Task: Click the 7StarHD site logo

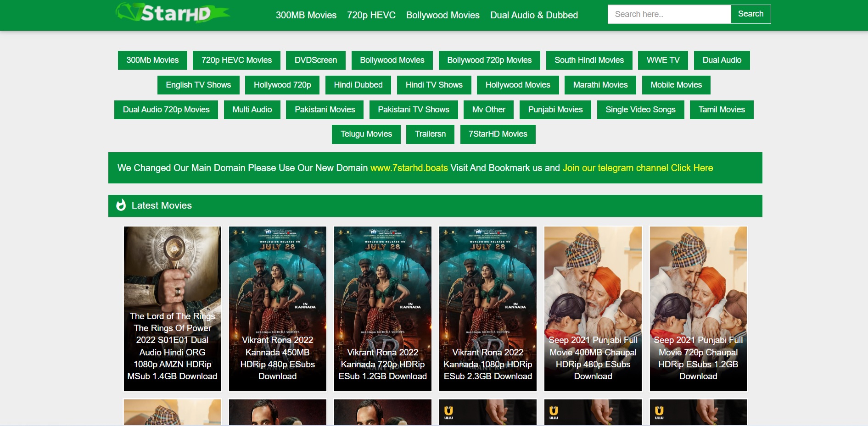Action: click(173, 13)
